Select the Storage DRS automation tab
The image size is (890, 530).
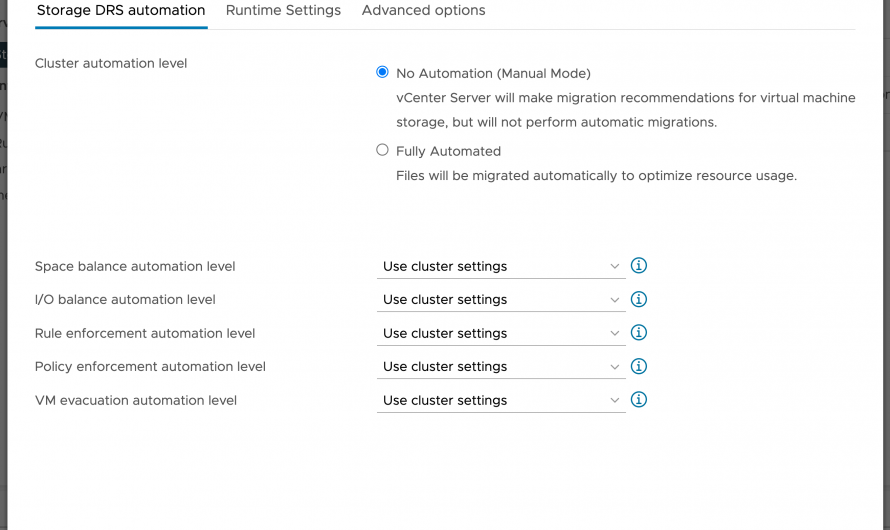[x=121, y=11]
